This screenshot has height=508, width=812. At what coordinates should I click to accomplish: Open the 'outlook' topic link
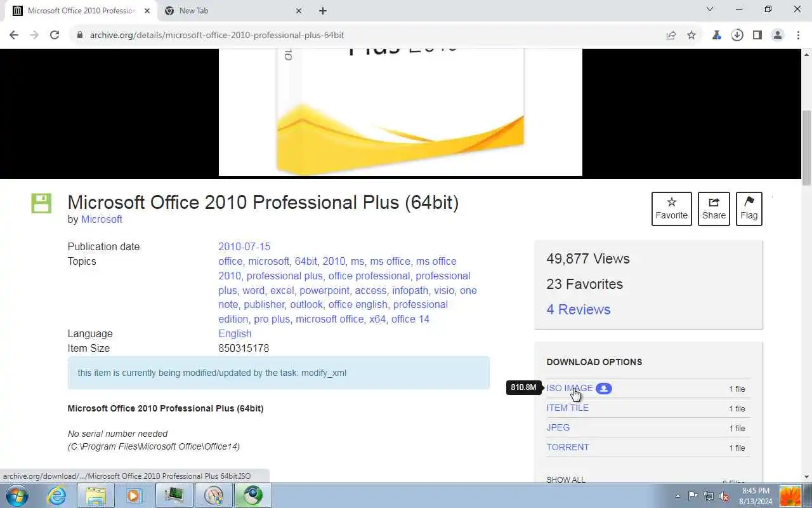pyautogui.click(x=306, y=304)
